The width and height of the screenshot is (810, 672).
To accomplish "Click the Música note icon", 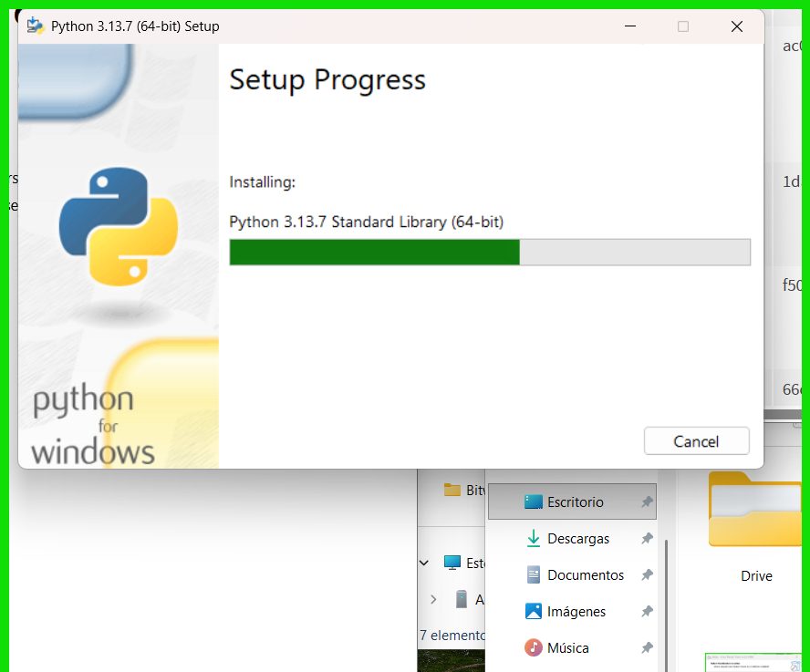I will (534, 648).
